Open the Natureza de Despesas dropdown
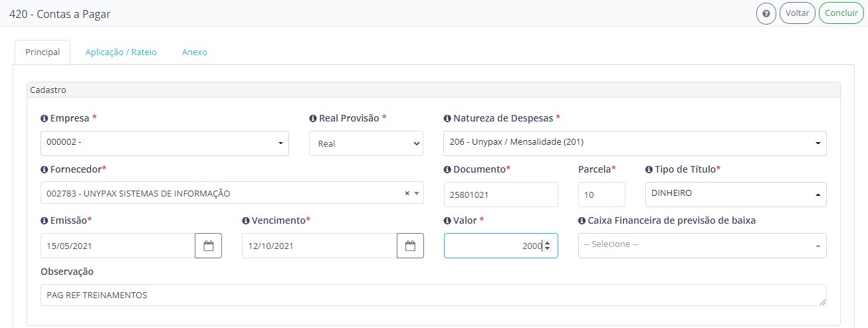This screenshot has width=868, height=328. [635, 143]
